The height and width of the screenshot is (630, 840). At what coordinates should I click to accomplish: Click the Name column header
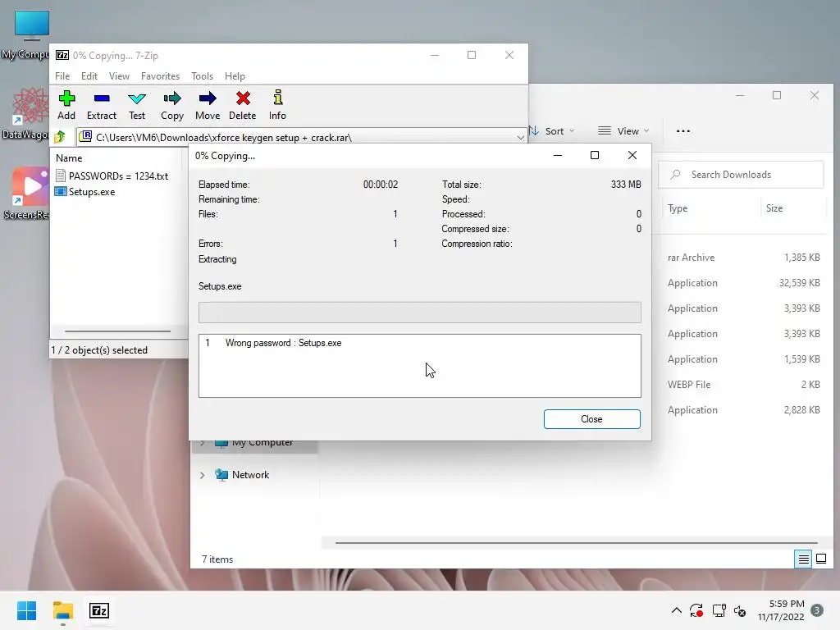(69, 158)
